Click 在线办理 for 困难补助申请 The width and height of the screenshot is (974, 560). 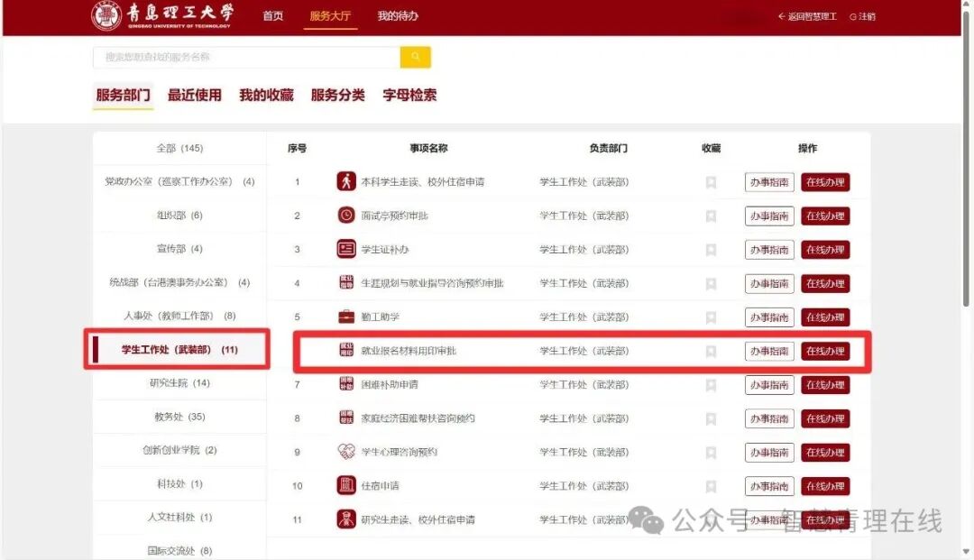pyautogui.click(x=825, y=385)
